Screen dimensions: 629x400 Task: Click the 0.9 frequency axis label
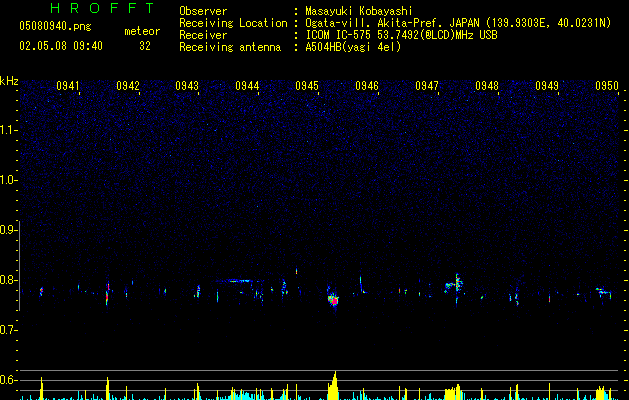tap(8, 230)
